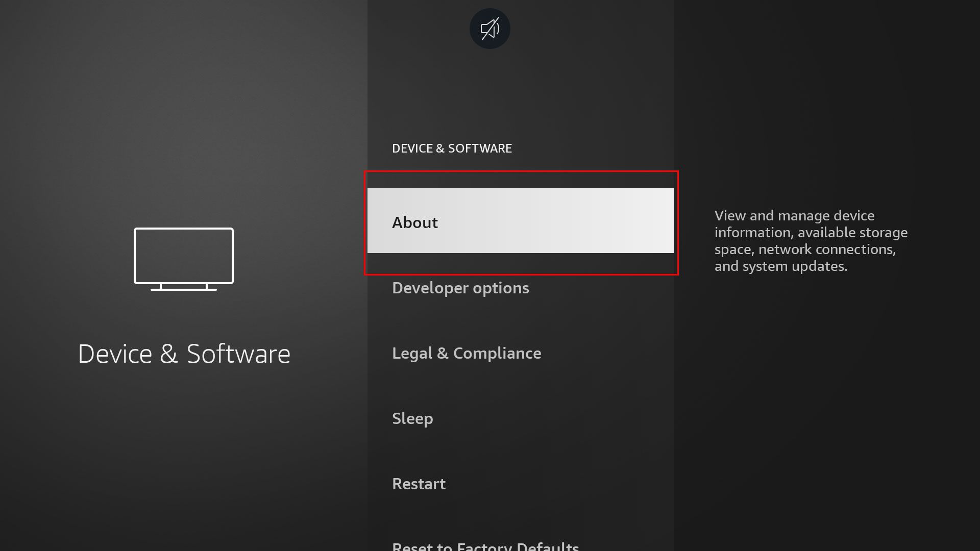The width and height of the screenshot is (980, 551).
Task: Open Developer options
Action: 460,288
